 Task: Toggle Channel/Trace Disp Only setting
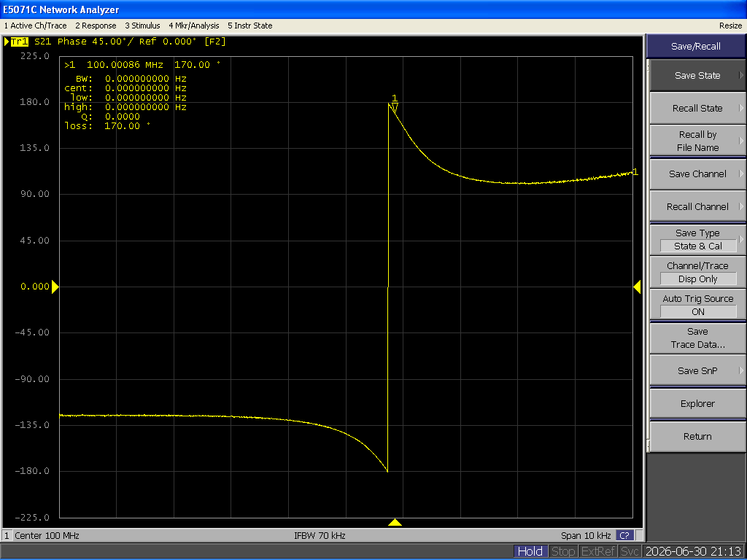697,273
